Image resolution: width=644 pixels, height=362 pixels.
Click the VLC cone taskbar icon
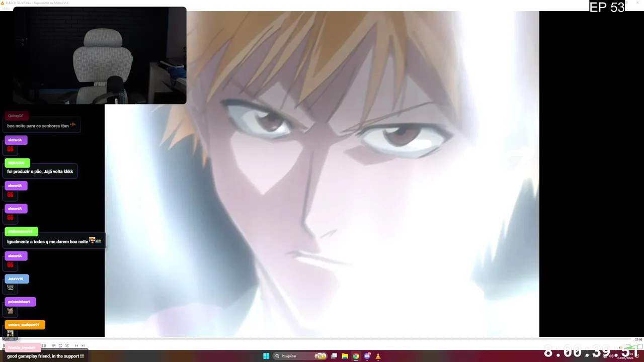tap(378, 356)
